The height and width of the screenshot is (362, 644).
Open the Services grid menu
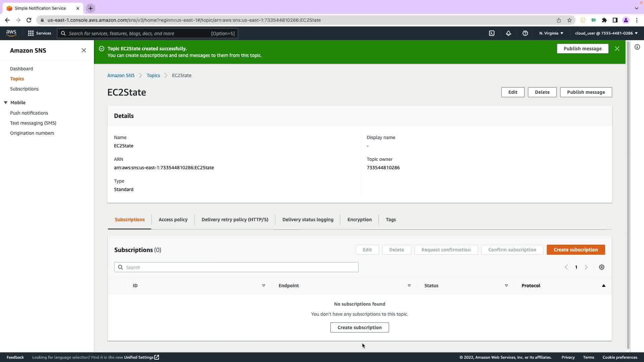(40, 33)
